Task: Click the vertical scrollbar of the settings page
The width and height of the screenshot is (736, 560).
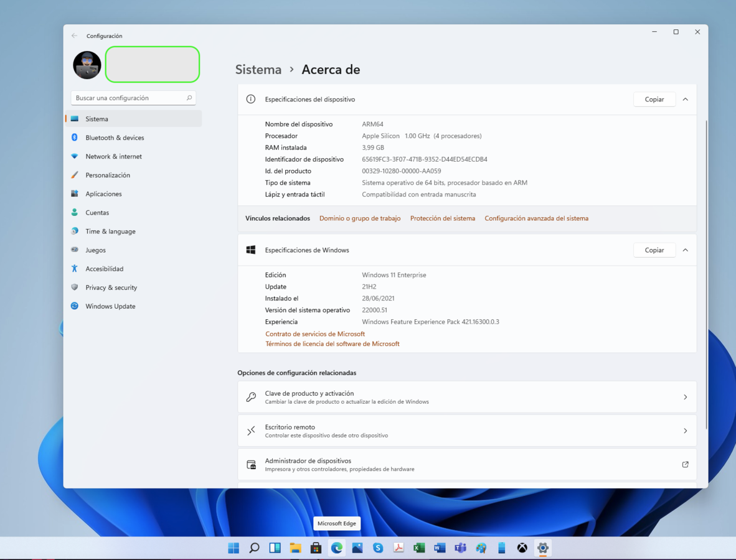Action: point(706,274)
